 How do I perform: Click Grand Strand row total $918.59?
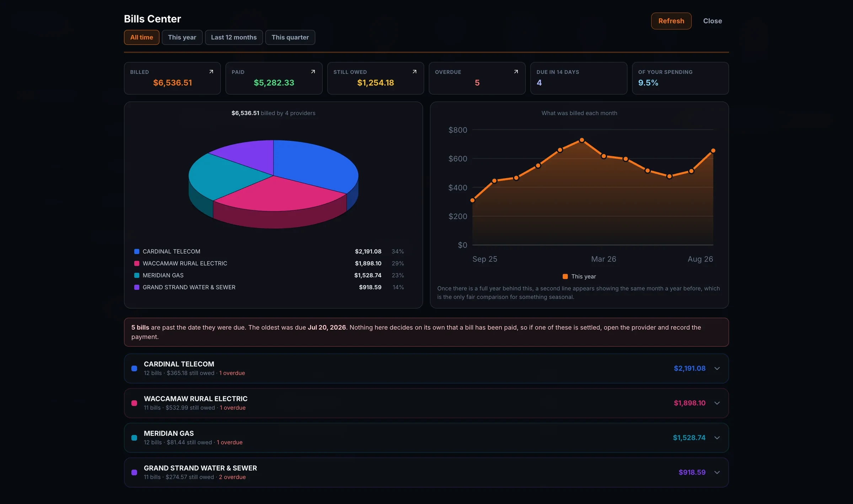[692, 472]
